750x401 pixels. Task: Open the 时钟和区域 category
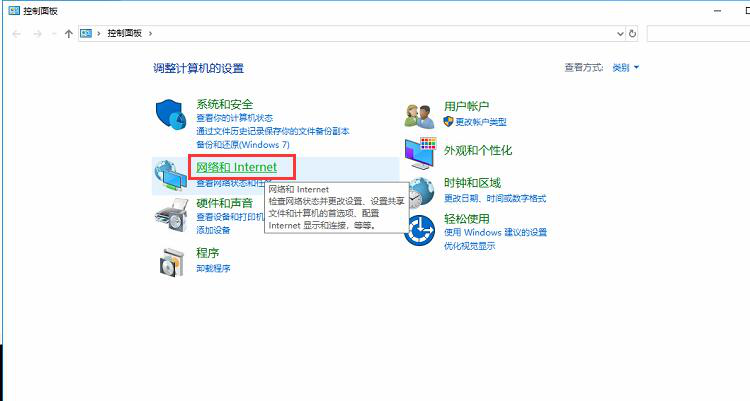click(472, 183)
